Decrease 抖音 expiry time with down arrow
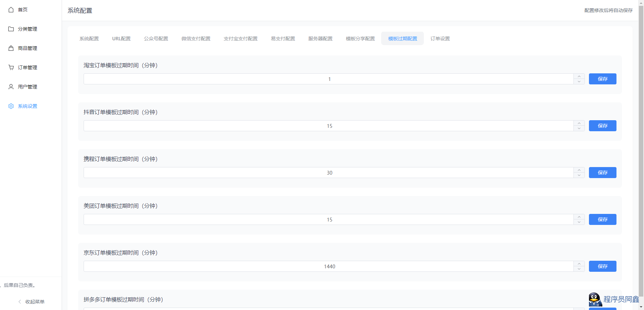The width and height of the screenshot is (644, 310). pos(579,128)
